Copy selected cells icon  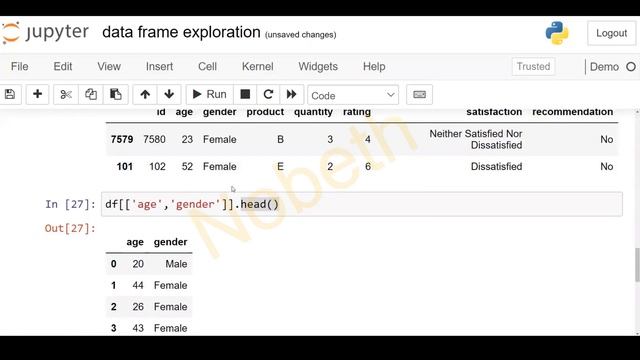click(x=91, y=95)
